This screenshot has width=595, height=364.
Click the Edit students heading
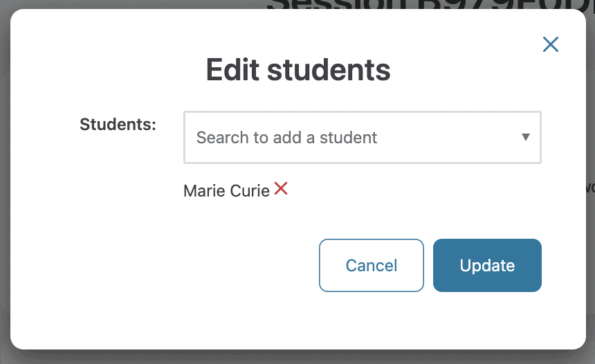pos(298,70)
